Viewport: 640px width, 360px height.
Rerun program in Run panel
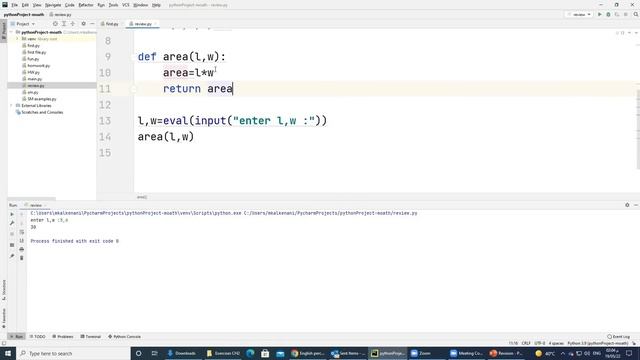tap(12, 214)
